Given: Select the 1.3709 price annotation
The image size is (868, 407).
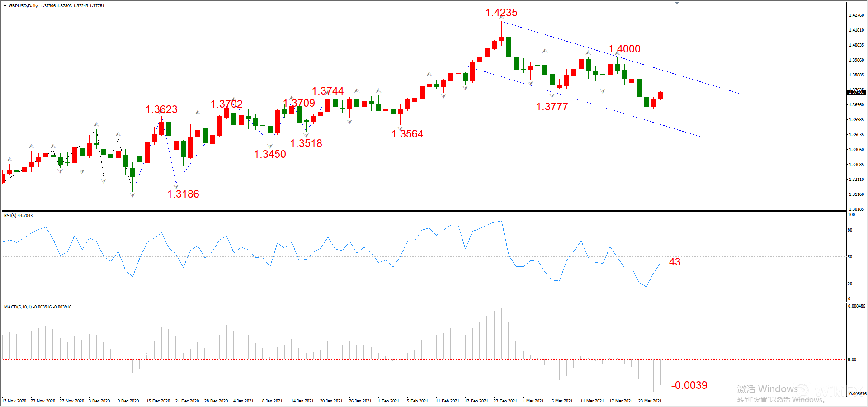Looking at the screenshot, I should [299, 103].
